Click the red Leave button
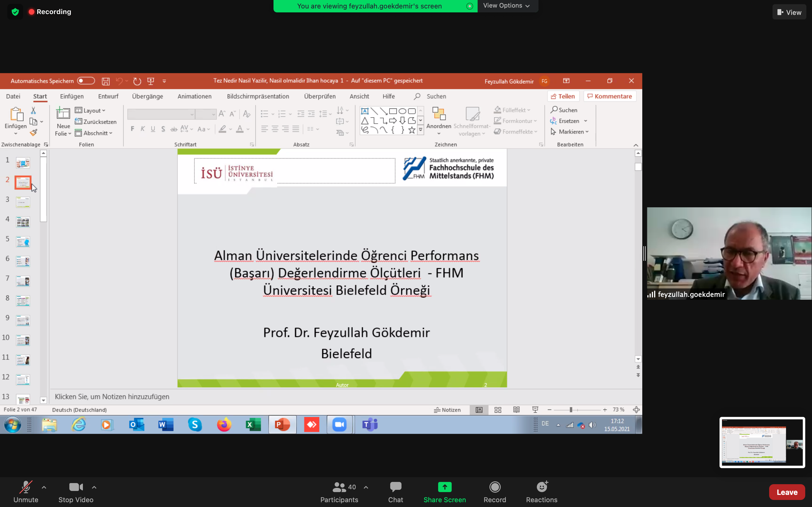This screenshot has height=507, width=812. point(787,492)
